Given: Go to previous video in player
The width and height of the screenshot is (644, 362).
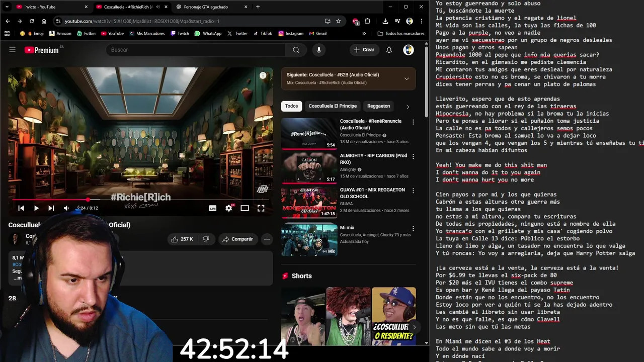Looking at the screenshot, I should [21, 208].
